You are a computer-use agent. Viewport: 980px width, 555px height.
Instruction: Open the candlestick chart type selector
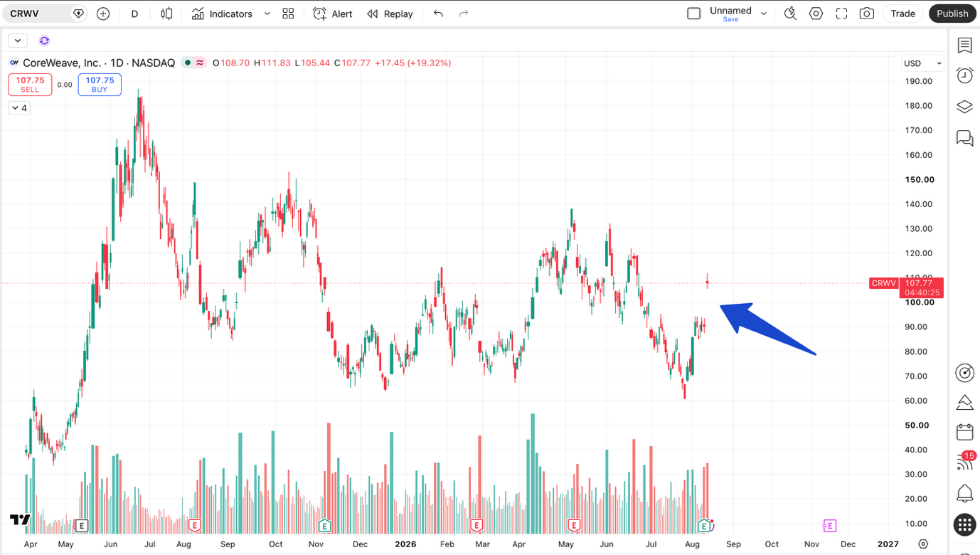(x=167, y=14)
